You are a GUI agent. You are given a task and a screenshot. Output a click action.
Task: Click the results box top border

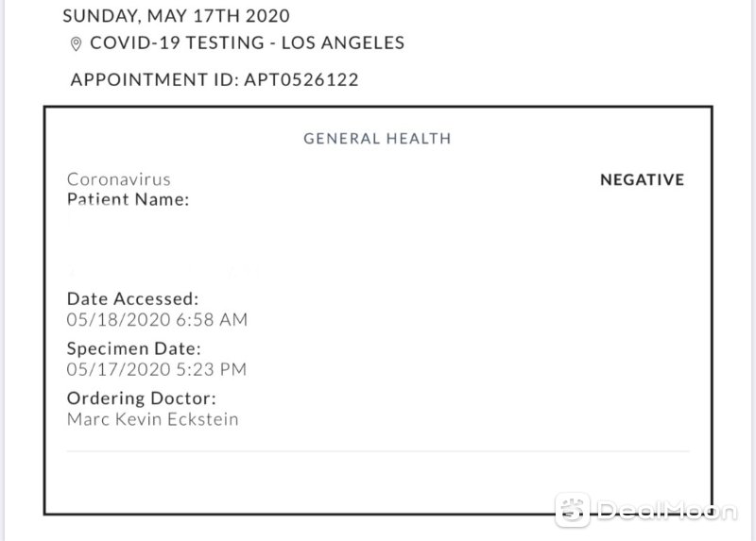(378, 107)
